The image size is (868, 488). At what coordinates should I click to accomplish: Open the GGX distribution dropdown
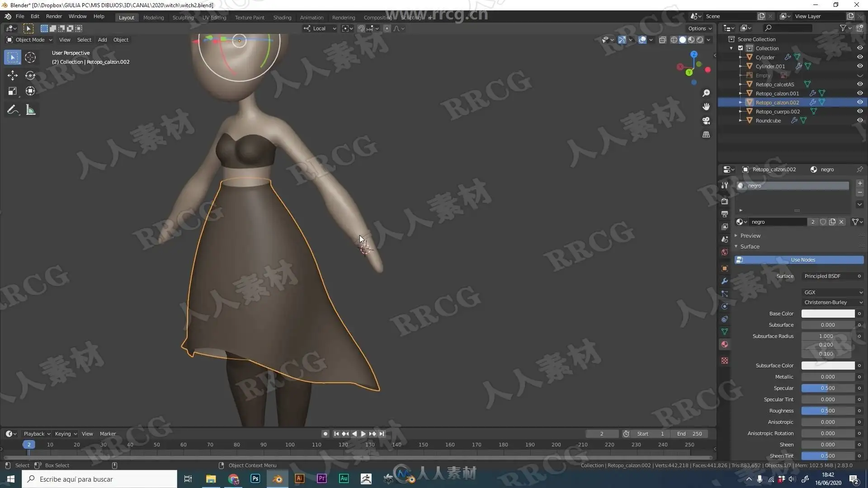click(832, 292)
